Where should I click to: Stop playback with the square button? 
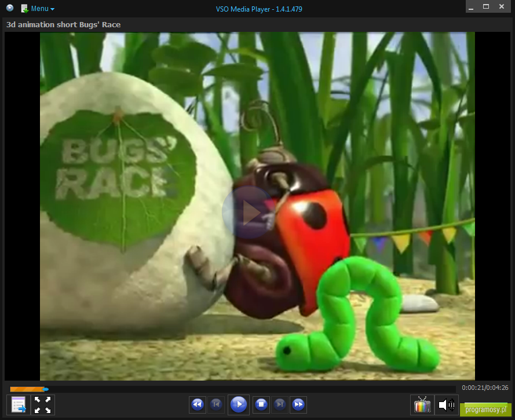point(261,404)
